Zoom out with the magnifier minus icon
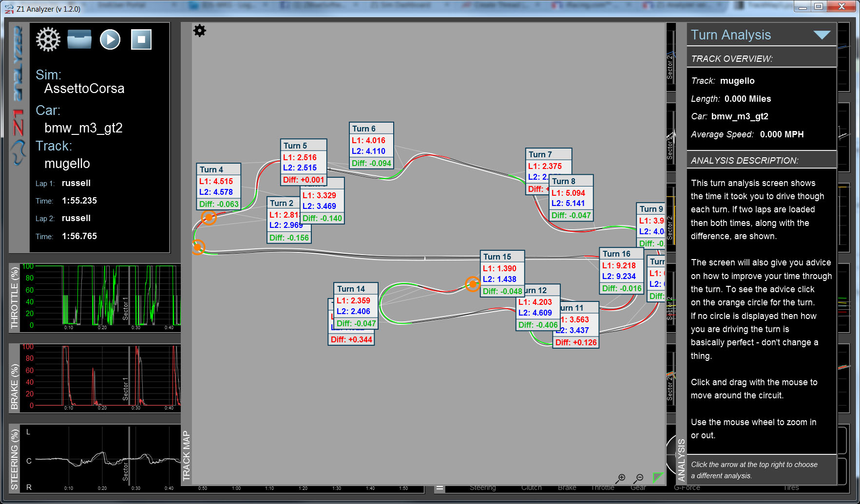The height and width of the screenshot is (504, 860). pyautogui.click(x=638, y=479)
